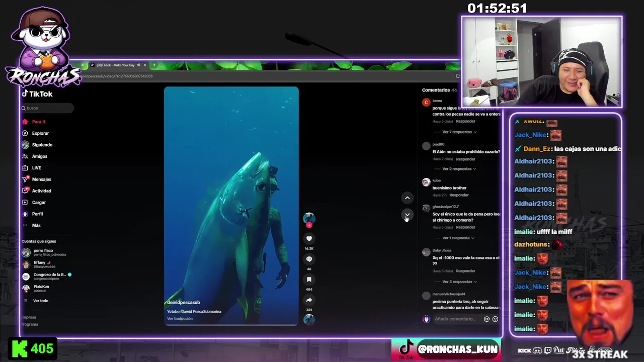Open Mensajes in the sidebar
Viewport: 644px width, 362px height.
click(42, 179)
